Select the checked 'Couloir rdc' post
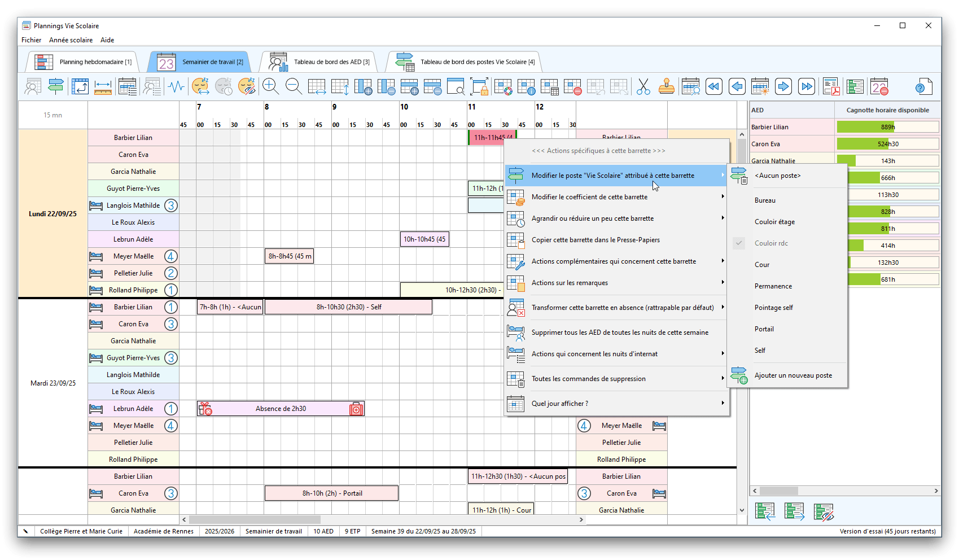959x560 pixels. coord(771,243)
